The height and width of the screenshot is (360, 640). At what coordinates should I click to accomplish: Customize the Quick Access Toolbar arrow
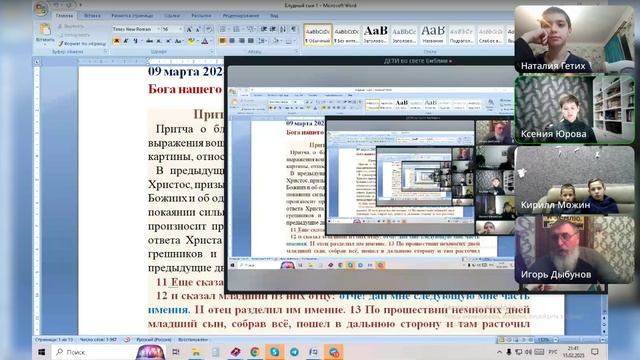(x=81, y=5)
